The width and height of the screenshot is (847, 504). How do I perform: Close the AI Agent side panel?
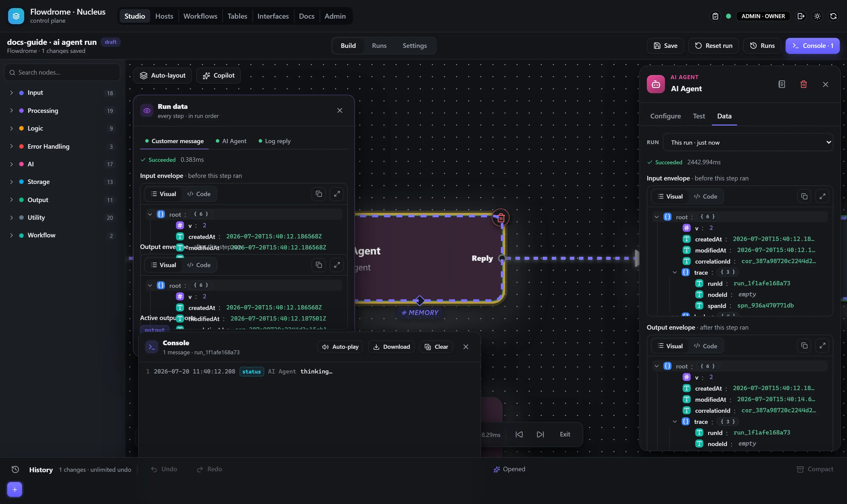point(825,84)
